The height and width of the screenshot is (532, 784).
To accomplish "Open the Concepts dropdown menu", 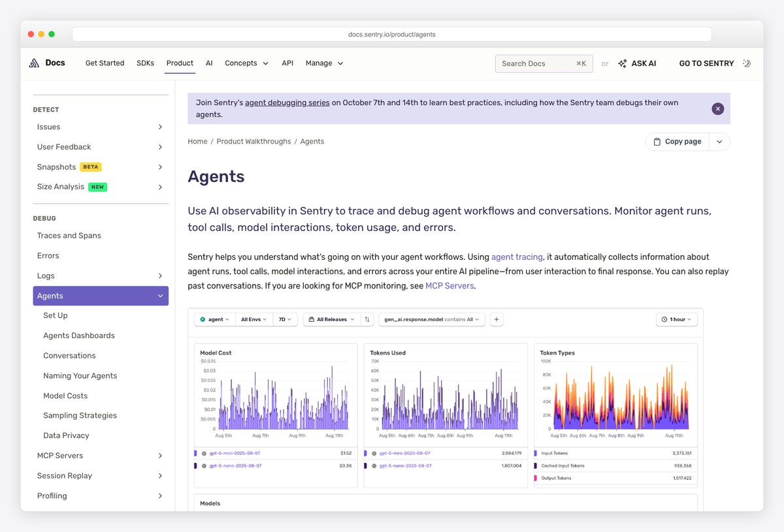I will point(246,63).
